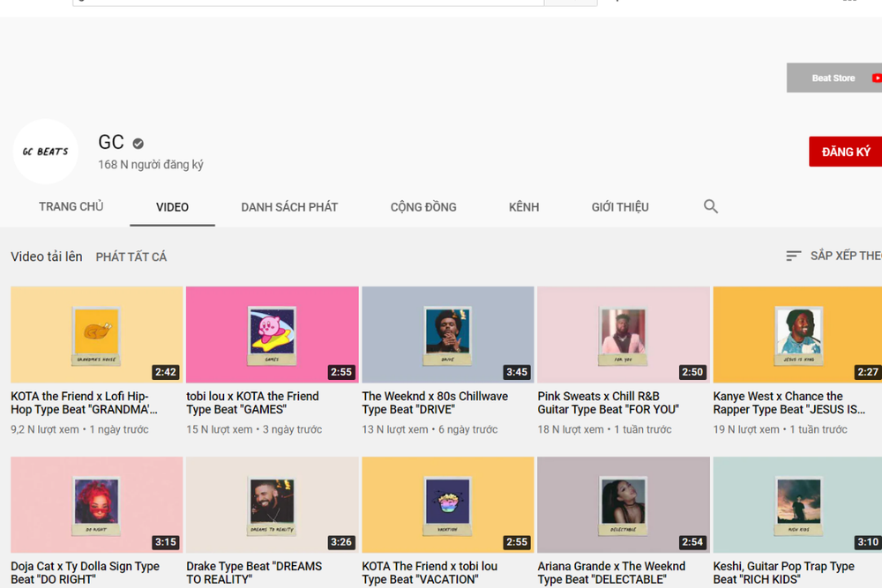This screenshot has height=588, width=882.
Task: Open Ariana Grande DELECTABLE thumbnail
Action: click(624, 505)
